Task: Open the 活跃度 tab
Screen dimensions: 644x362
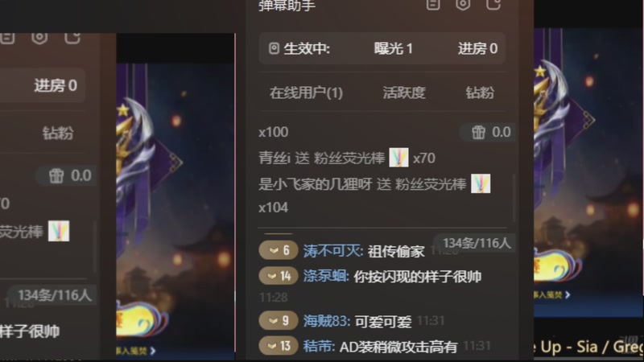Action: (x=404, y=93)
